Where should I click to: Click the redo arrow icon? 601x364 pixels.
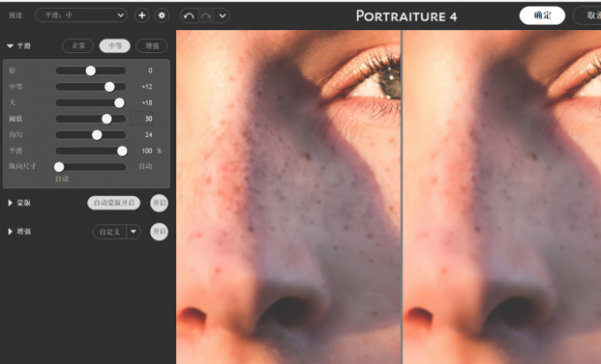click(205, 16)
